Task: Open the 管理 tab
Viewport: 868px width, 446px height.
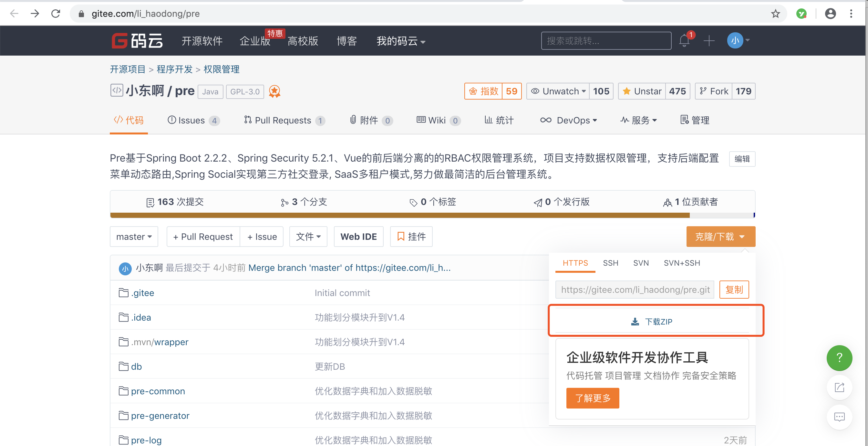Action: (695, 120)
